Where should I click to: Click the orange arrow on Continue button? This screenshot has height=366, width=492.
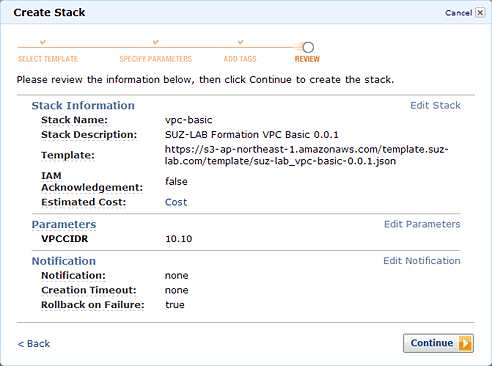(x=465, y=343)
